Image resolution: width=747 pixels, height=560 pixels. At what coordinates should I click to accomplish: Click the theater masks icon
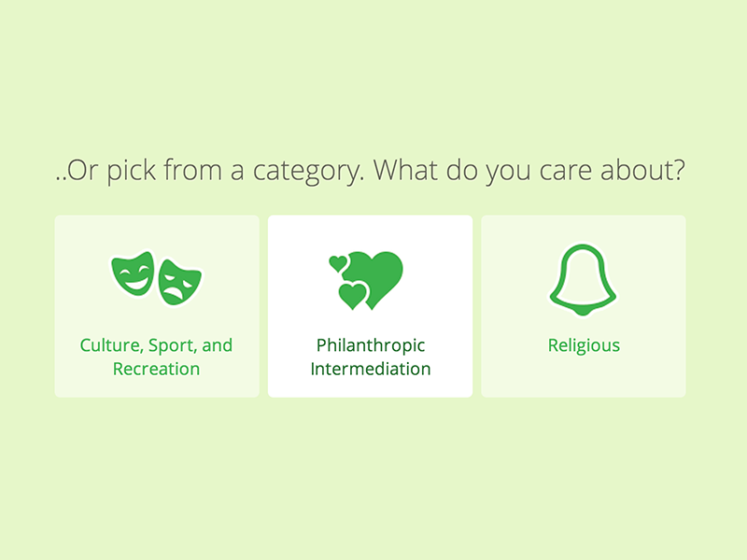(x=157, y=273)
